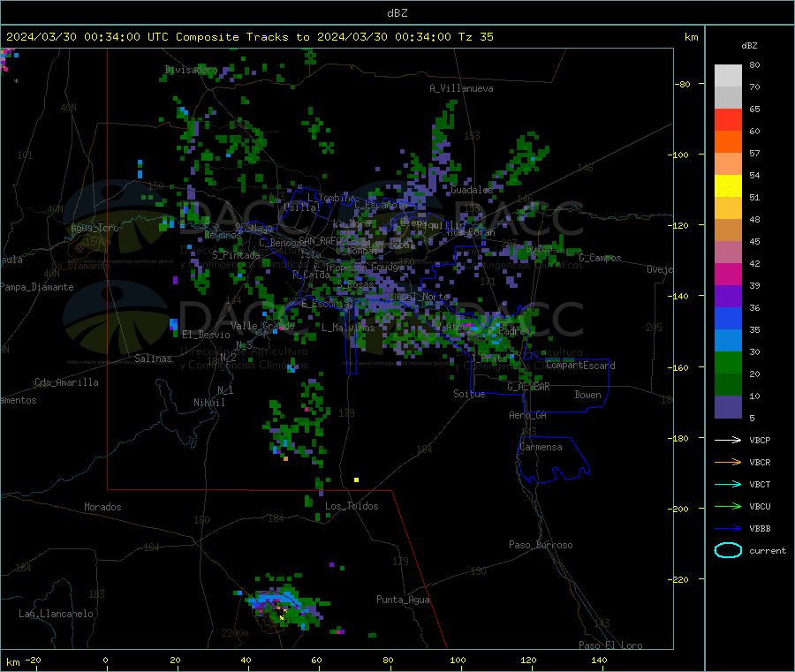This screenshot has height=672, width=795.
Task: Click the Salinas location label
Action: coord(153,359)
